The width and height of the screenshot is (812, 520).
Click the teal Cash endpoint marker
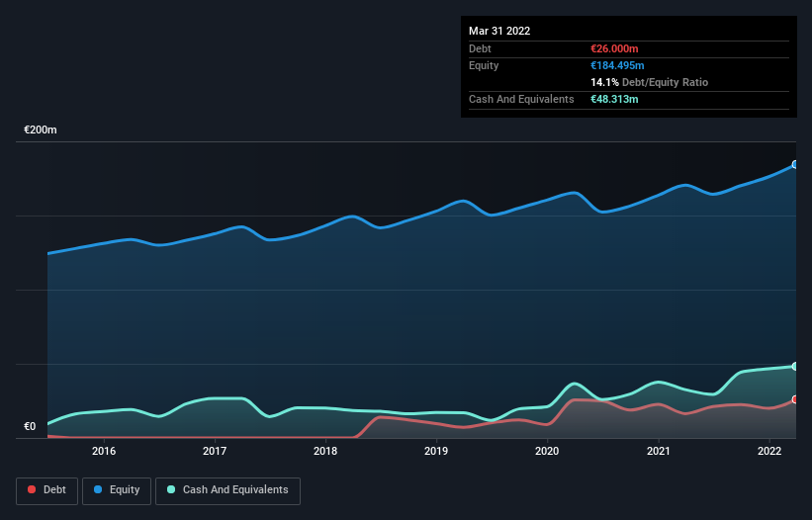tap(795, 367)
